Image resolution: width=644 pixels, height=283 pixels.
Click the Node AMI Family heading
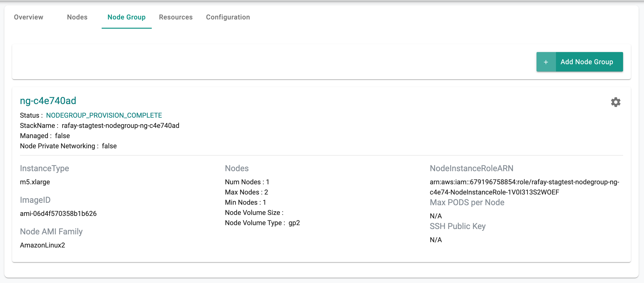pyautogui.click(x=51, y=231)
